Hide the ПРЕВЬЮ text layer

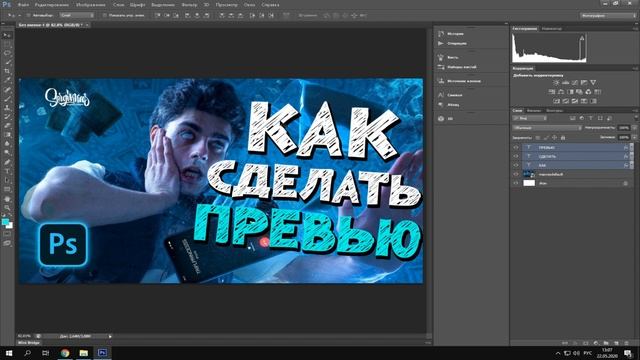tap(516, 147)
